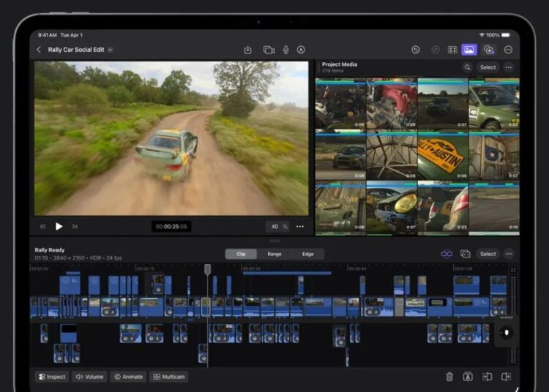The width and height of the screenshot is (549, 392).
Task: Tap the jog wheel control
Action: coord(507,332)
